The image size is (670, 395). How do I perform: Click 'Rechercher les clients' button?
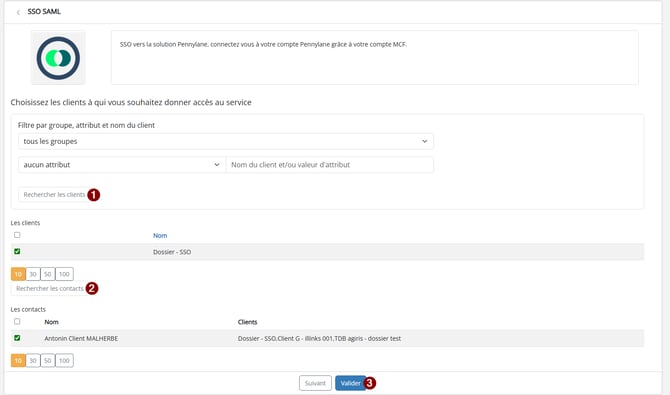(x=54, y=195)
